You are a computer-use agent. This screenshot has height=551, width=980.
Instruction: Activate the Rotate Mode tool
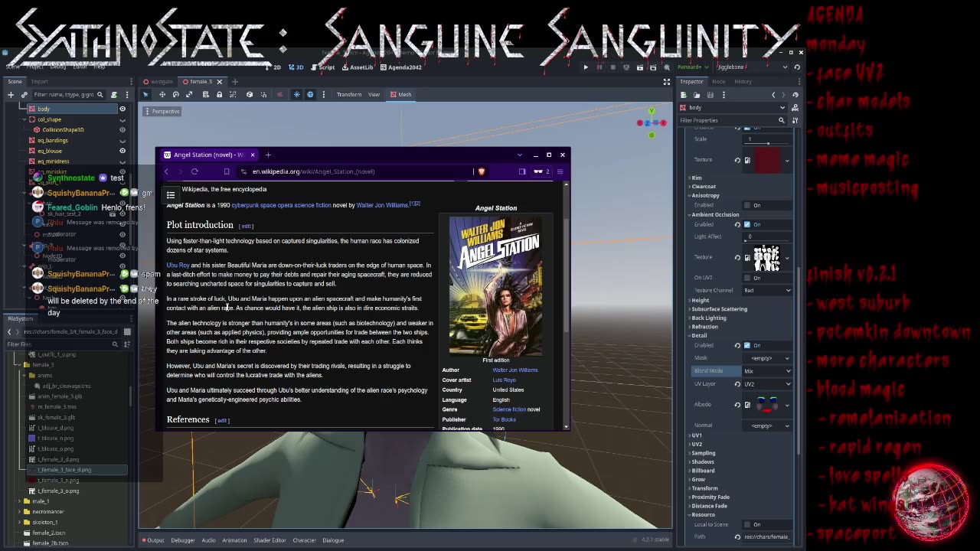(x=175, y=94)
